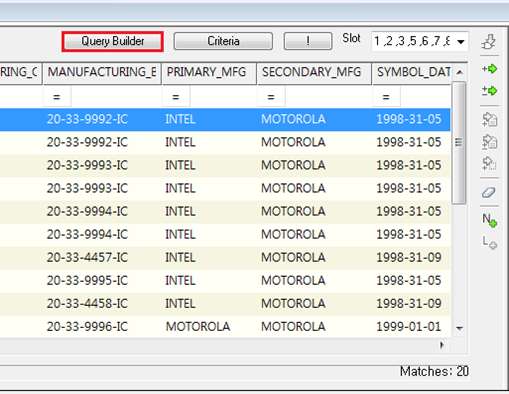Open the Query Builder

[x=113, y=41]
